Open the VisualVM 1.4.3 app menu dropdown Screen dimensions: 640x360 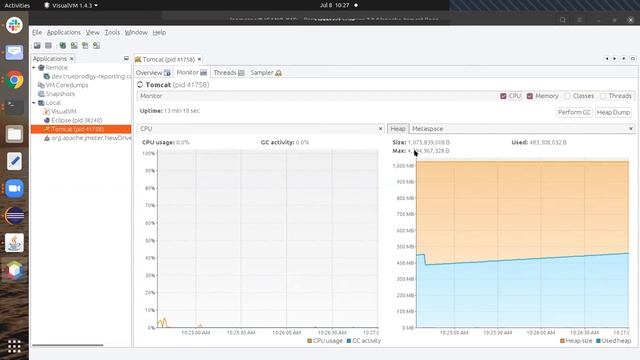[x=71, y=5]
